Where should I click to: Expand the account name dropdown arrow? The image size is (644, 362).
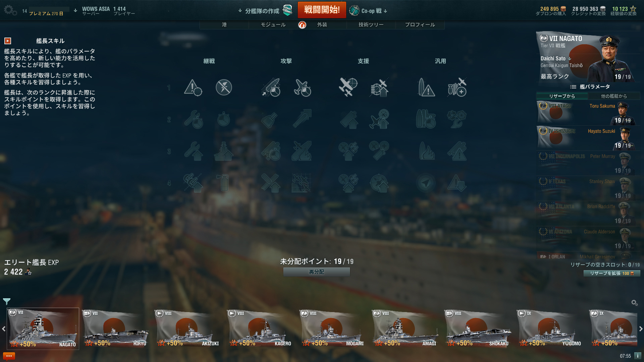[x=75, y=10]
